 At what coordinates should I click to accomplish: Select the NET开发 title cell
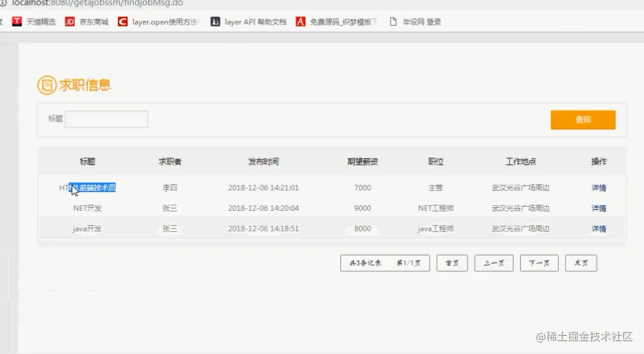(x=87, y=208)
